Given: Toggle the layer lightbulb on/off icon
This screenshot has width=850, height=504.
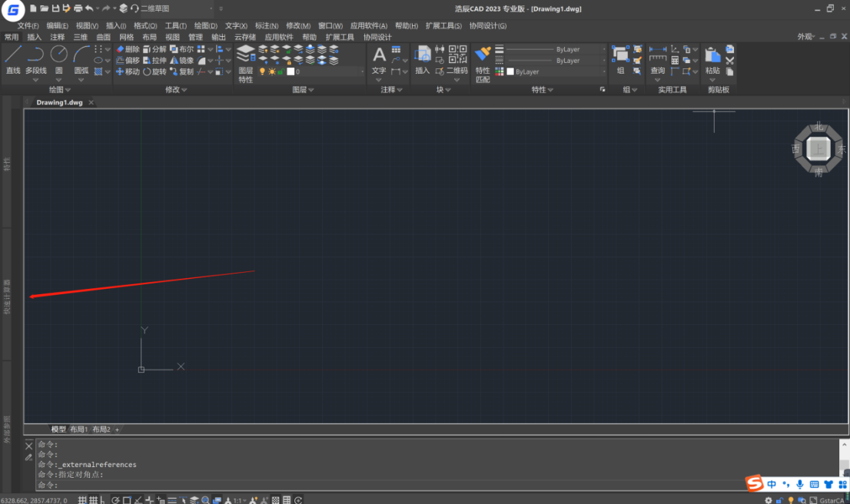Looking at the screenshot, I should (x=262, y=71).
